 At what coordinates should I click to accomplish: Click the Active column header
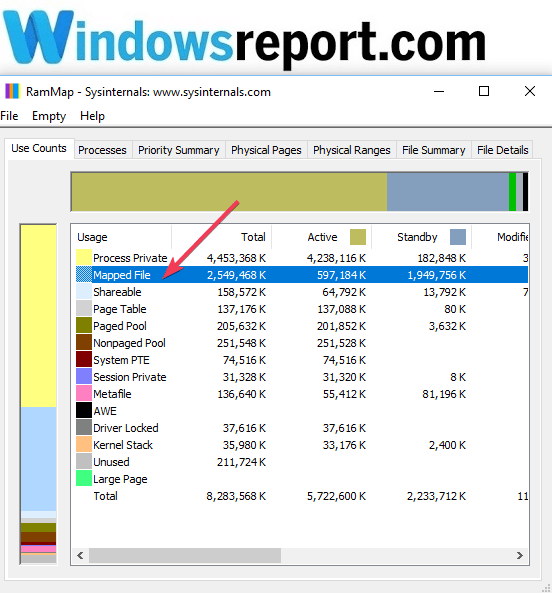(x=322, y=237)
